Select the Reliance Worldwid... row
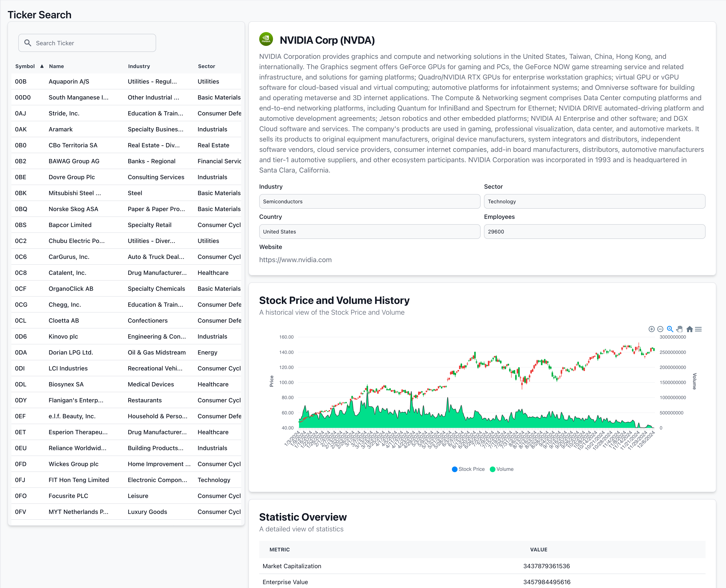Screen dimensions: 726x588 click(x=126, y=447)
